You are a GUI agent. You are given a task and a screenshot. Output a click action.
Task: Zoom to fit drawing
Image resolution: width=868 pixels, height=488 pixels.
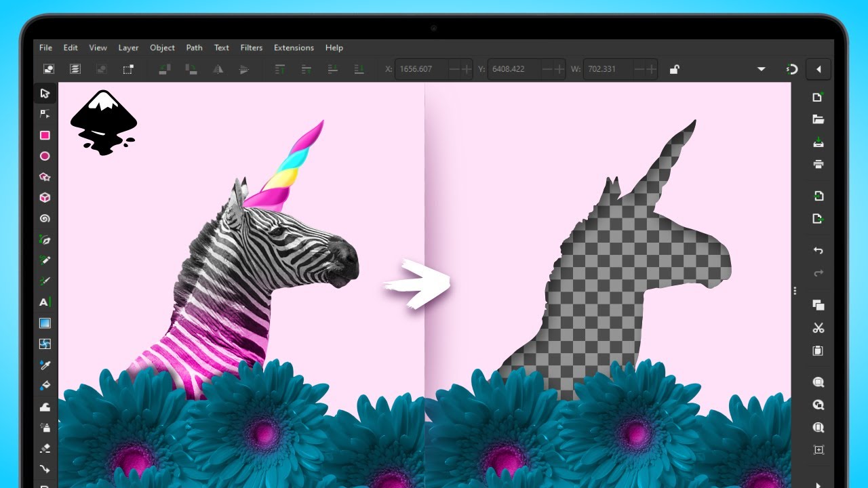click(x=818, y=405)
